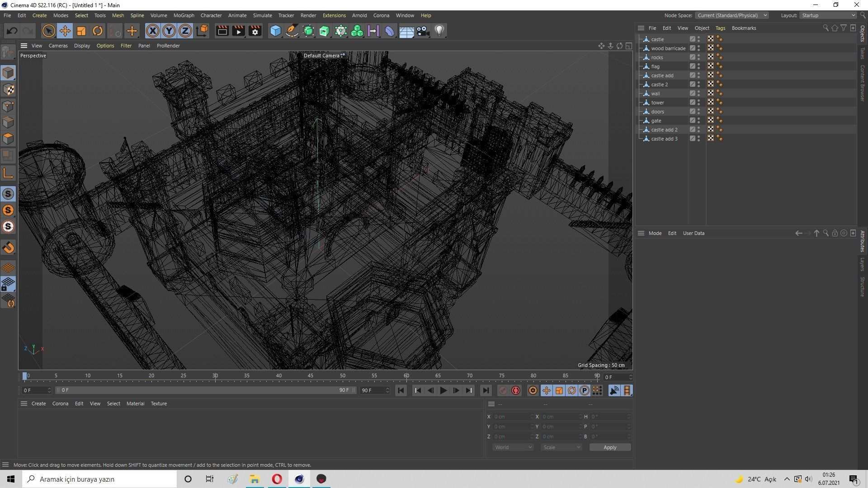Toggle the coordinate system icon
868x488 pixels.
203,31
